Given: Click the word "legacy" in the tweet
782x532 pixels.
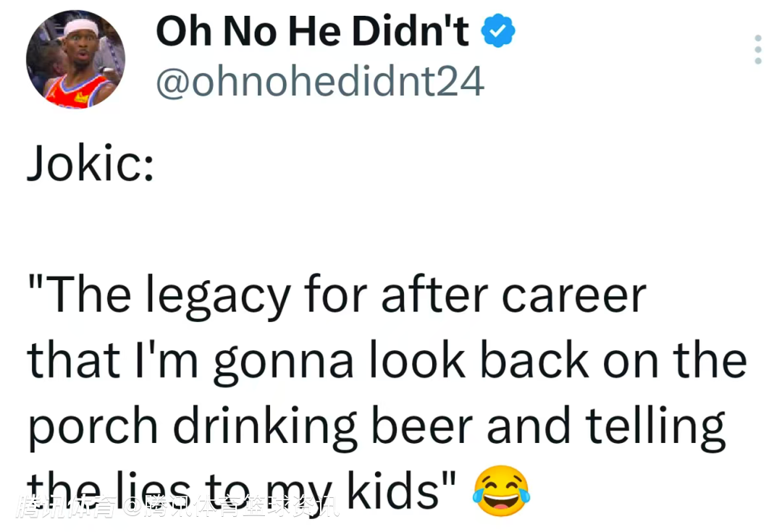Looking at the screenshot, I should click(222, 296).
